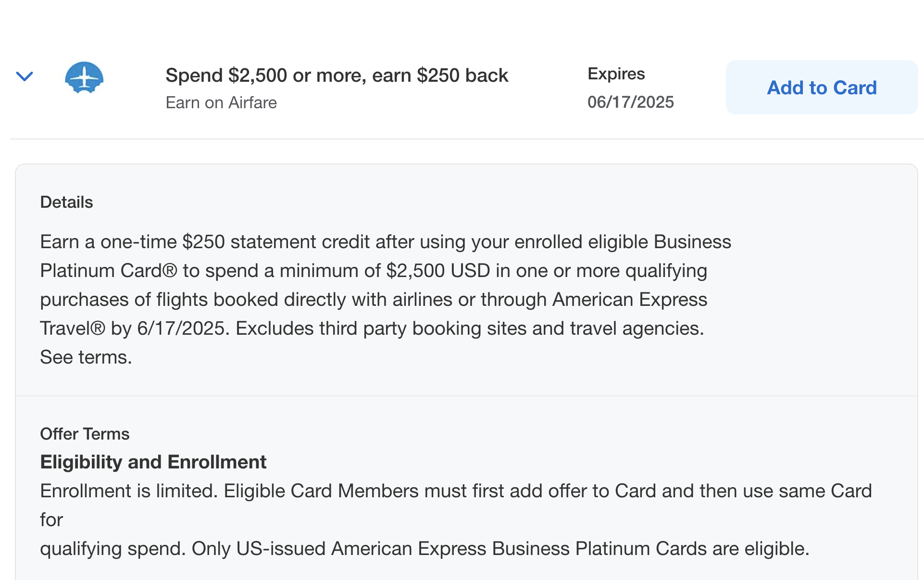Viewport: 924px width, 580px height.
Task: Click the blue airplane airfare icon
Action: (x=84, y=77)
